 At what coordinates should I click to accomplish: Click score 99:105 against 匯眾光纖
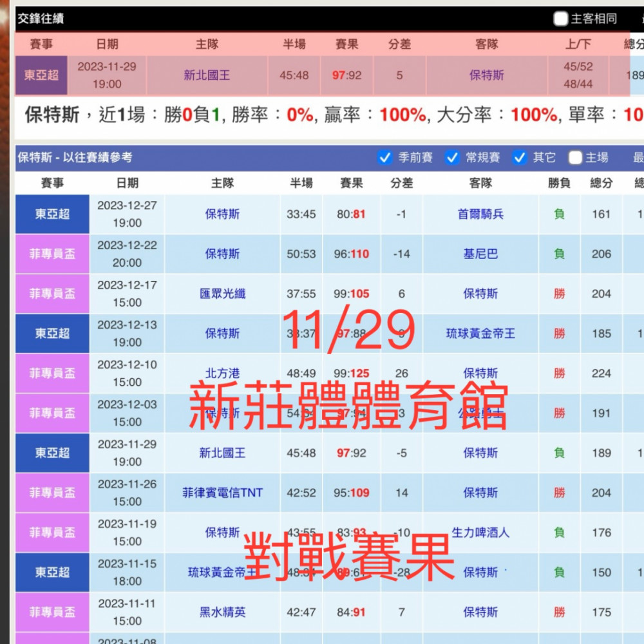351,294
